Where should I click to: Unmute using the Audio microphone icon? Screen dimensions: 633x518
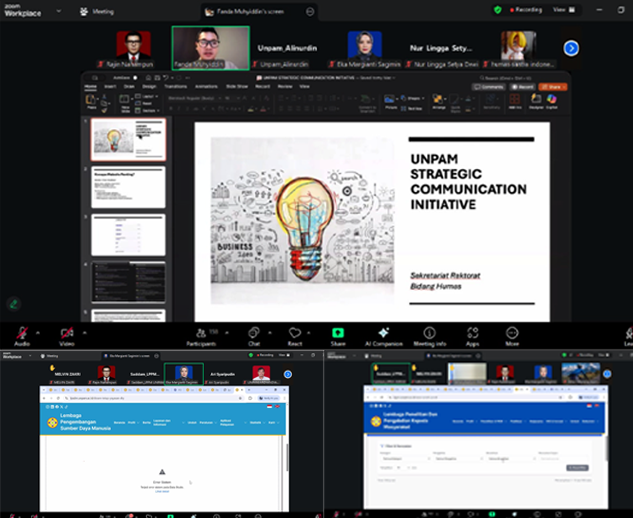point(22,333)
